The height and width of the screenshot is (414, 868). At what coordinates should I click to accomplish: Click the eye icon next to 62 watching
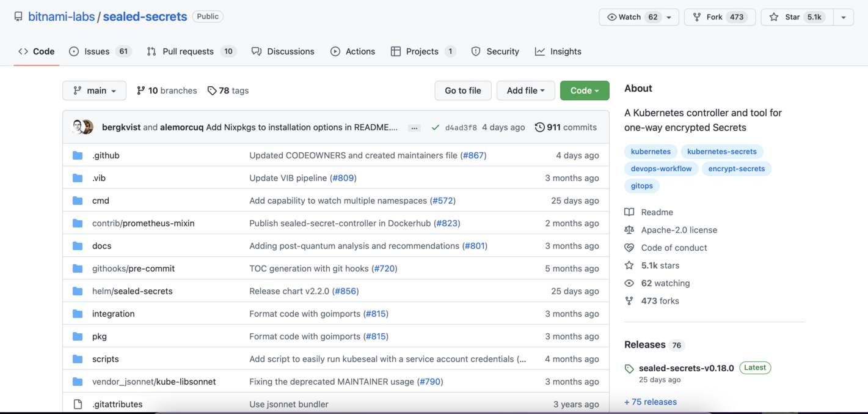click(x=629, y=283)
